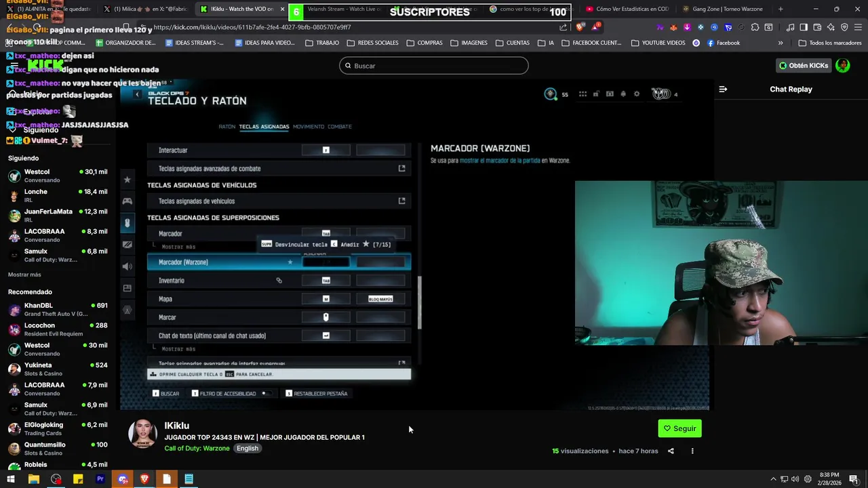
Task: Expand the bookmarks overflow chevron
Action: (x=781, y=43)
